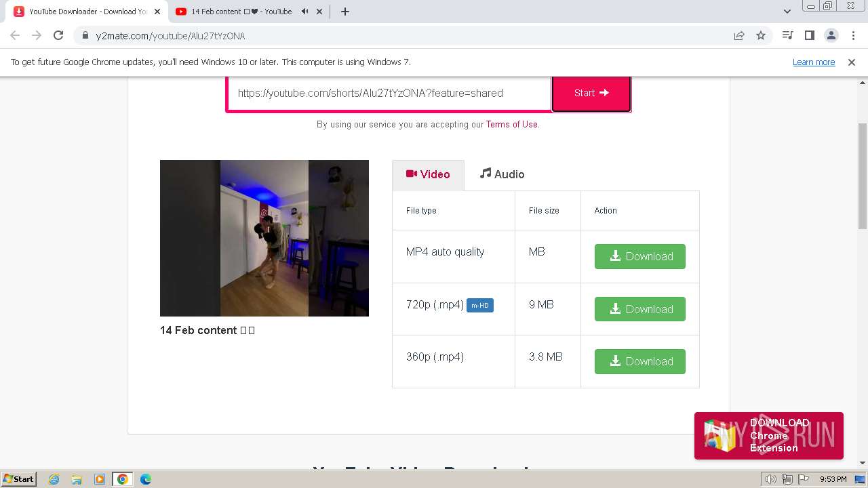Download the 360p (.mp4) file
Screen dimensions: 868x488
pyautogui.click(x=640, y=361)
